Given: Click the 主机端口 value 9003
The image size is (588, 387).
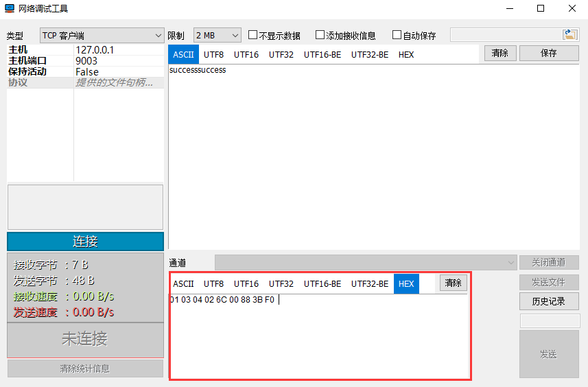Looking at the screenshot, I should coord(118,60).
